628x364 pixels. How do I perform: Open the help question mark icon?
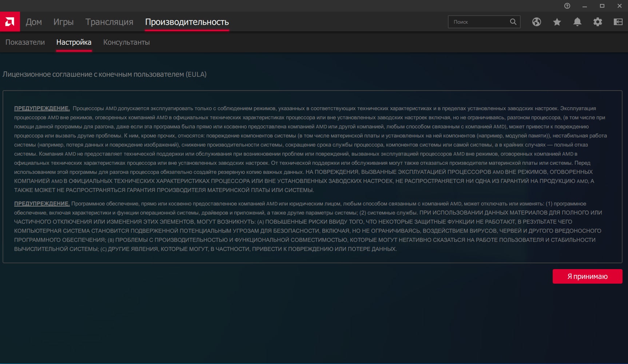(567, 6)
